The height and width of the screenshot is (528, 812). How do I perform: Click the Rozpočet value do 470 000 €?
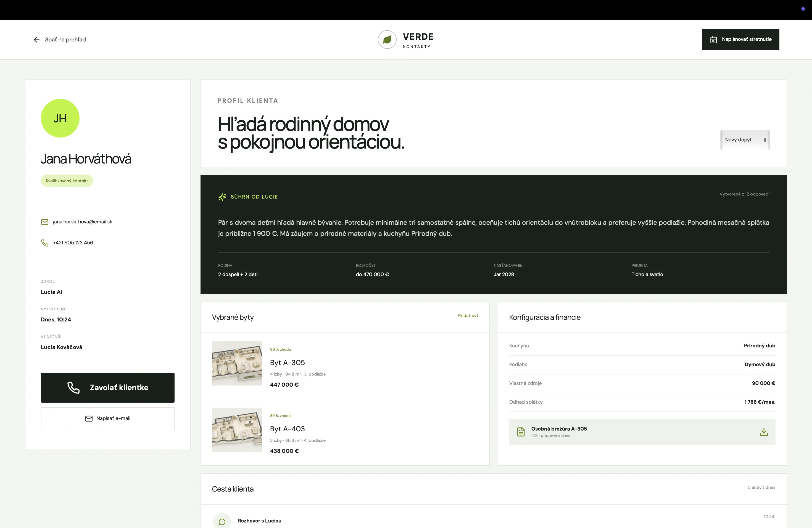(372, 274)
